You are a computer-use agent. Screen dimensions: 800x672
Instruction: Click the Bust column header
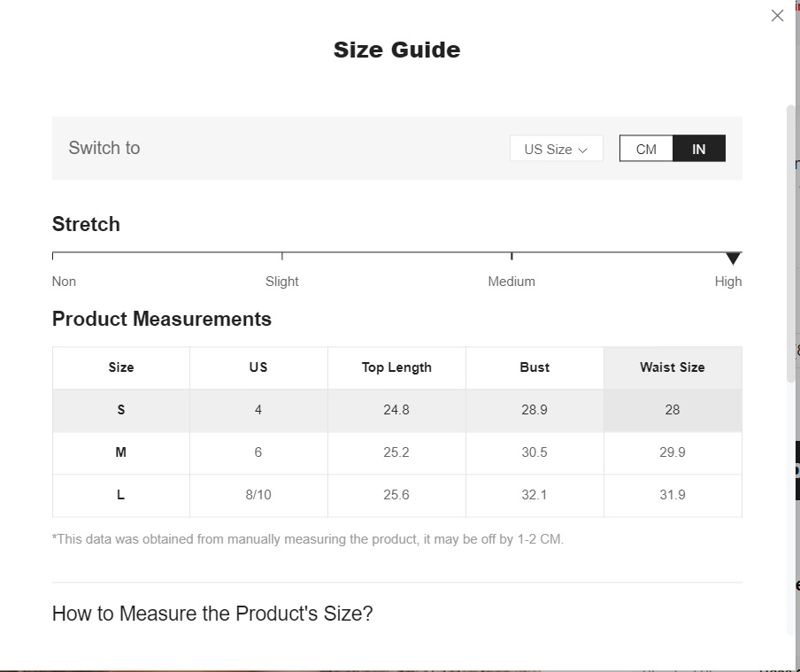point(535,367)
